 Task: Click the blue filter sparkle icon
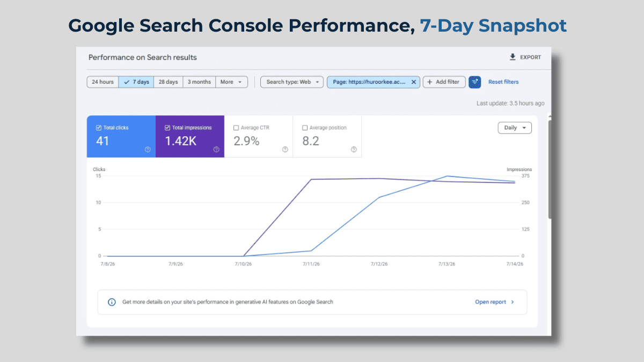click(x=474, y=82)
